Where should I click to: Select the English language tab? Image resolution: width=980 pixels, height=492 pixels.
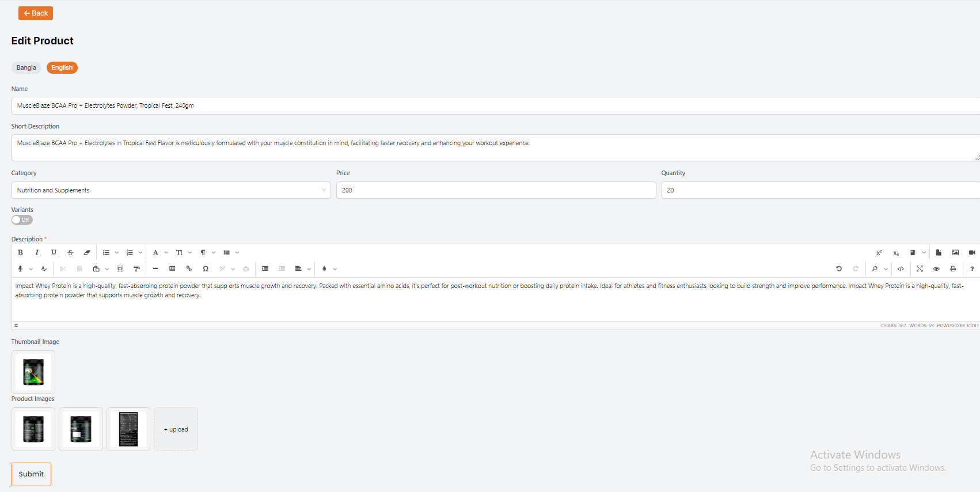pyautogui.click(x=62, y=67)
